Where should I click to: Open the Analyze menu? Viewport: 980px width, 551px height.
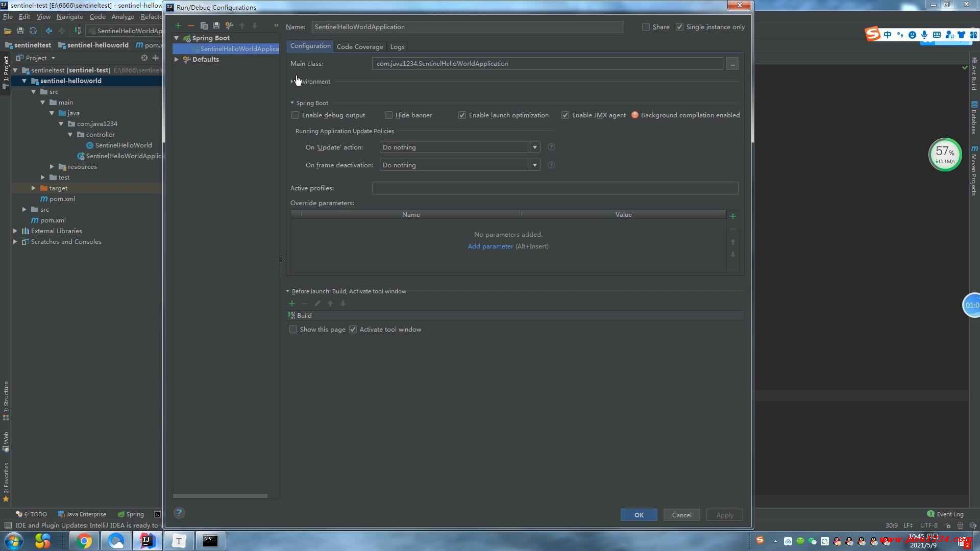[x=122, y=17]
